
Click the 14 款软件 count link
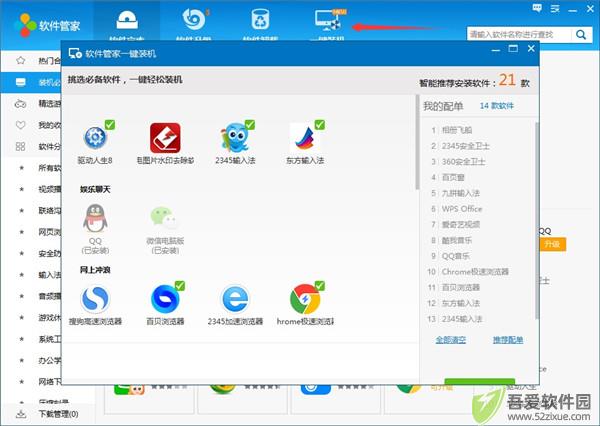point(497,106)
